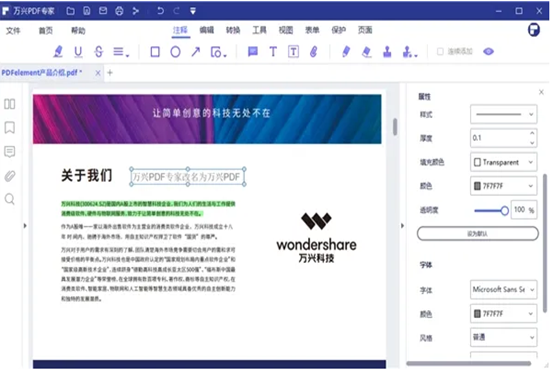Select the arrow drawing tool
The width and height of the screenshot is (553, 373).
click(195, 52)
